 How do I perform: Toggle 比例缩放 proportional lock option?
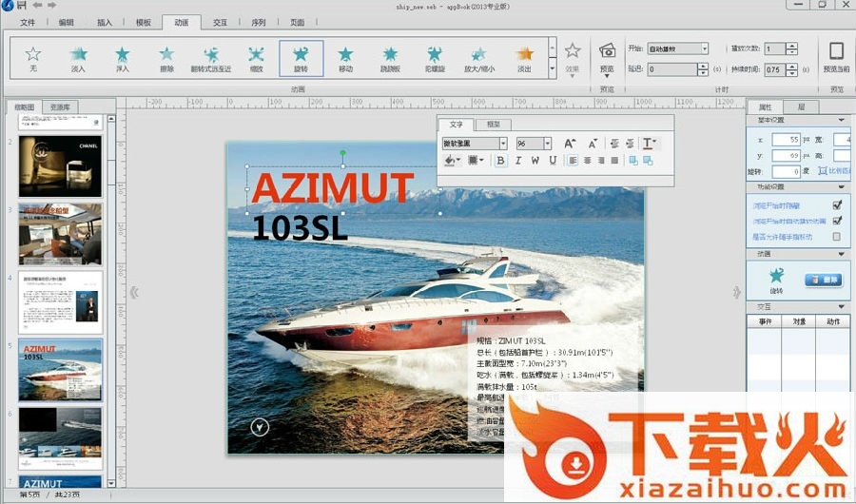[x=833, y=171]
